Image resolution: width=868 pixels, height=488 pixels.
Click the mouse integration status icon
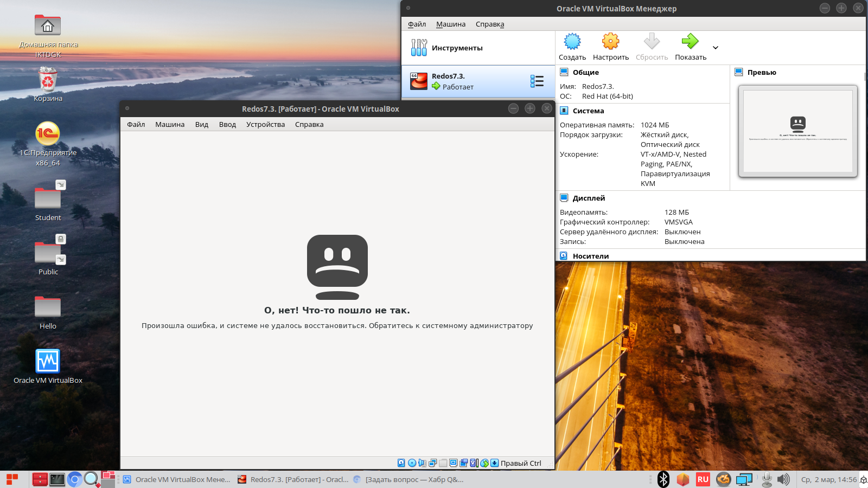pyautogui.click(x=484, y=463)
